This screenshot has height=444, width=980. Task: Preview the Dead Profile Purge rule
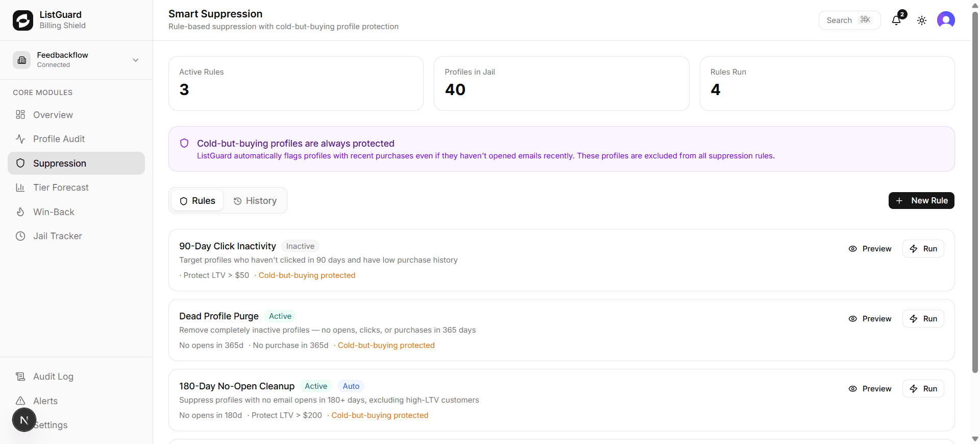(x=870, y=319)
